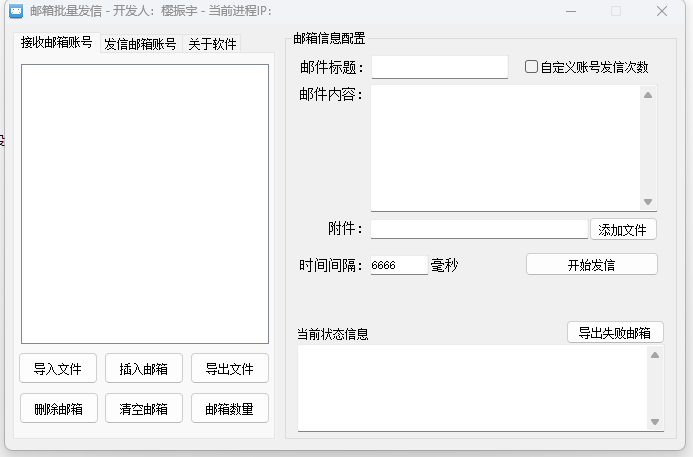This screenshot has width=693, height=457.
Task: Click the 清空邮箱 button
Action: 144,409
